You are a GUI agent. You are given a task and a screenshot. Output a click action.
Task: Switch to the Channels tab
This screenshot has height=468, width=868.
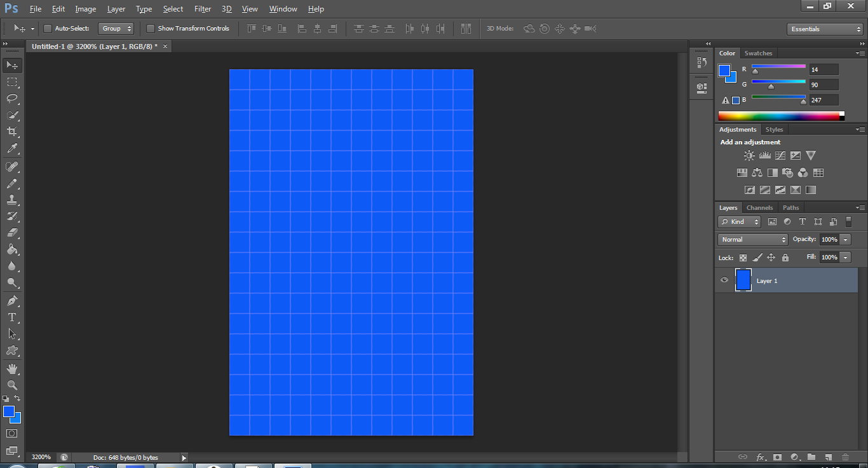coord(759,208)
